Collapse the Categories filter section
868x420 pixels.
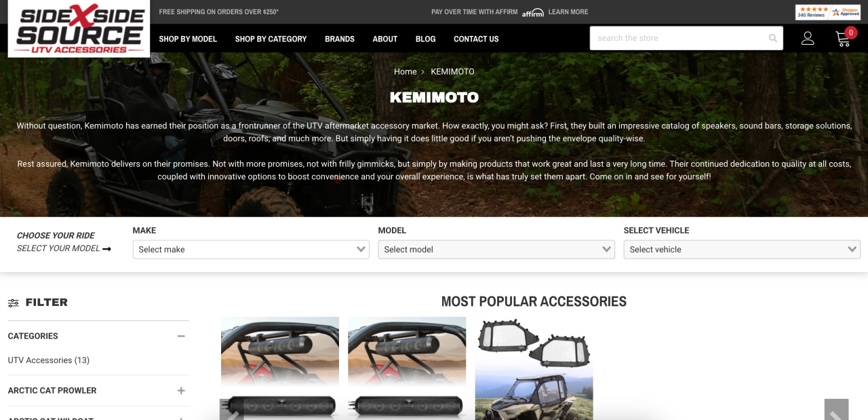(x=181, y=336)
